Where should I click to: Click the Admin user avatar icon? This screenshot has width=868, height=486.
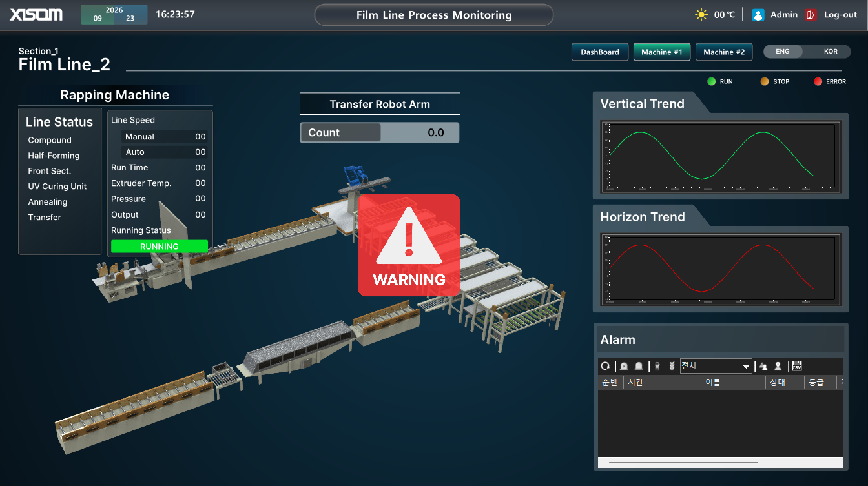click(758, 14)
